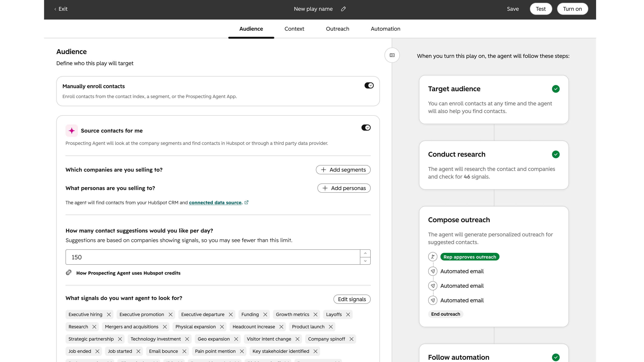Click the Layoffs tag label
Viewport: 644px width, 362px height.
(x=334, y=314)
